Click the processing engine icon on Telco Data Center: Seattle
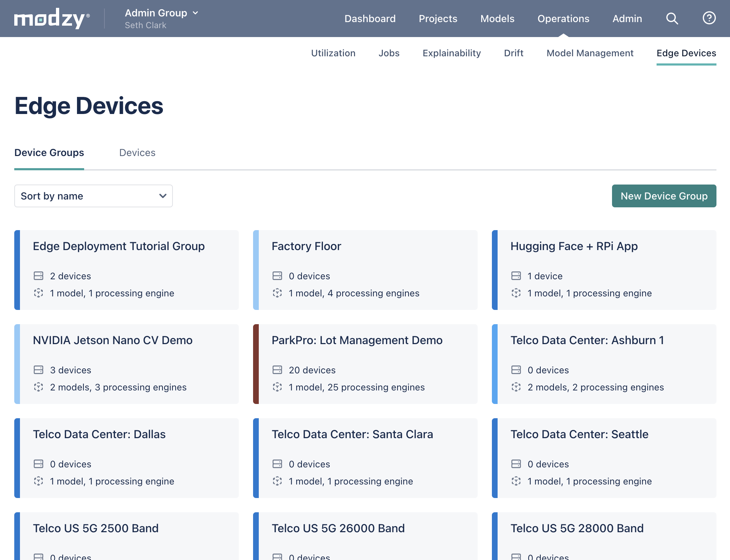The height and width of the screenshot is (560, 730). 517,481
